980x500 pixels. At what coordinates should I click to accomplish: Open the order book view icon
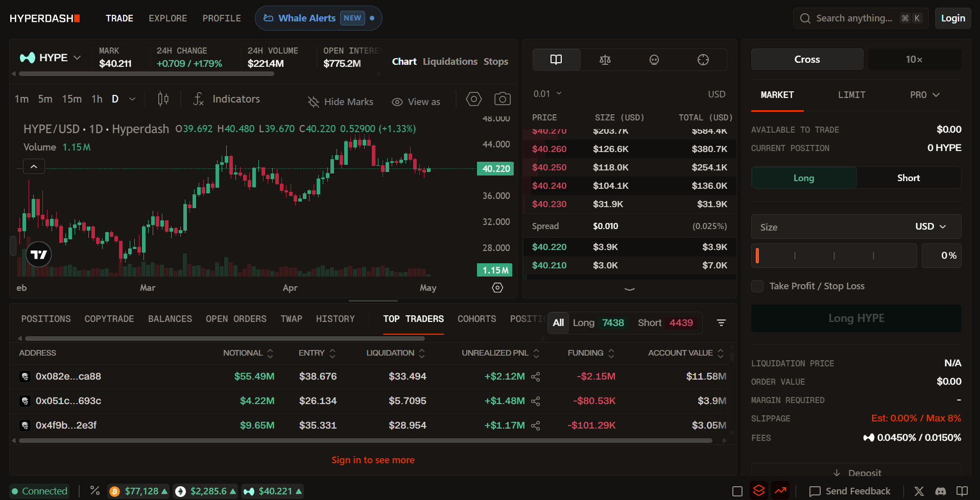click(x=556, y=60)
